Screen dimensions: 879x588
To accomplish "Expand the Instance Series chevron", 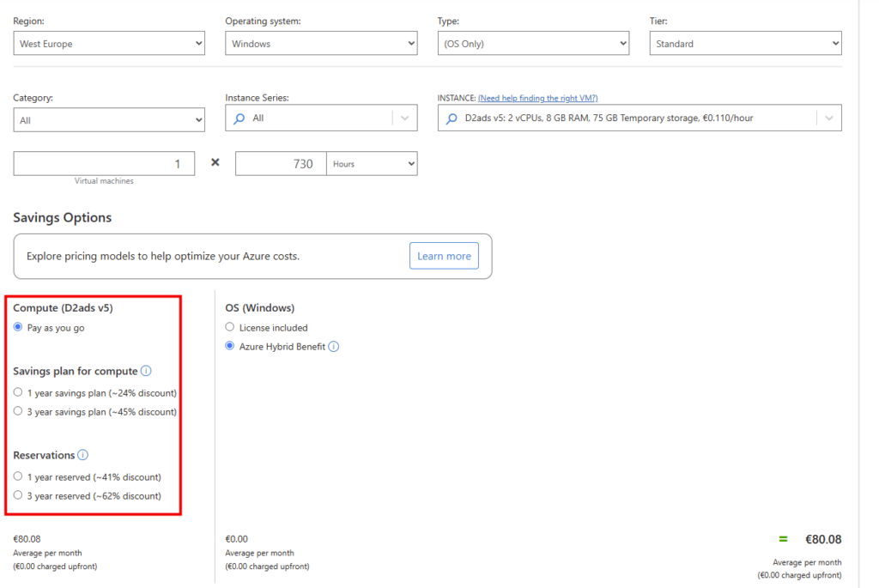I will pos(405,118).
